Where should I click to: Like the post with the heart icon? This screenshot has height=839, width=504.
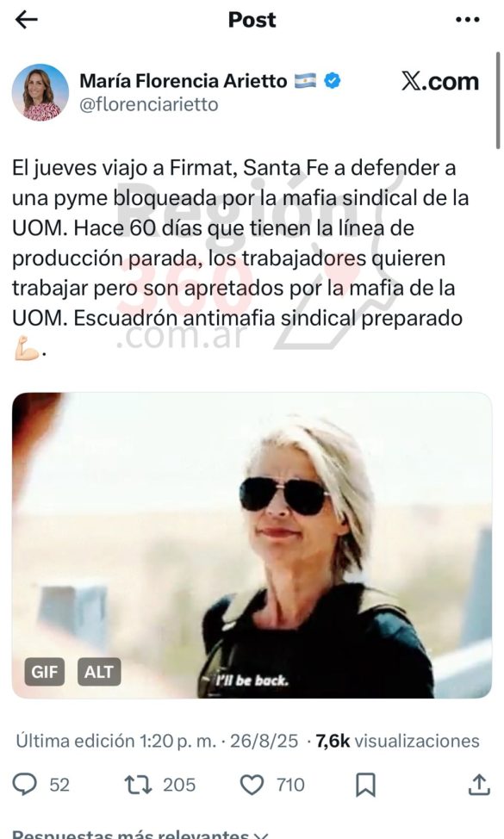click(252, 785)
